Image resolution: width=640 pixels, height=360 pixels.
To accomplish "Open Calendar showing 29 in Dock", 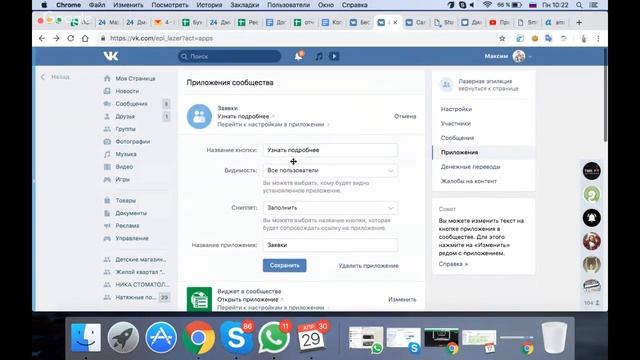I will [312, 338].
